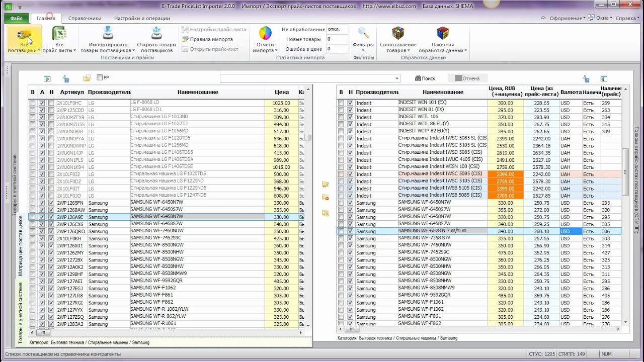The image size is (644, 362).
Task: Toggle В checkbox for article 2X10LF0HC
Action: pyautogui.click(x=32, y=103)
